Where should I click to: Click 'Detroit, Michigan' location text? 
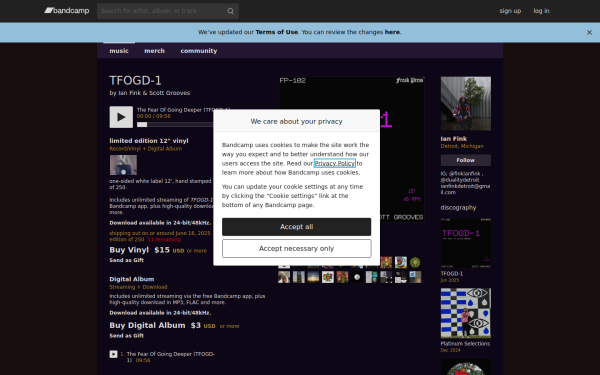click(x=462, y=146)
